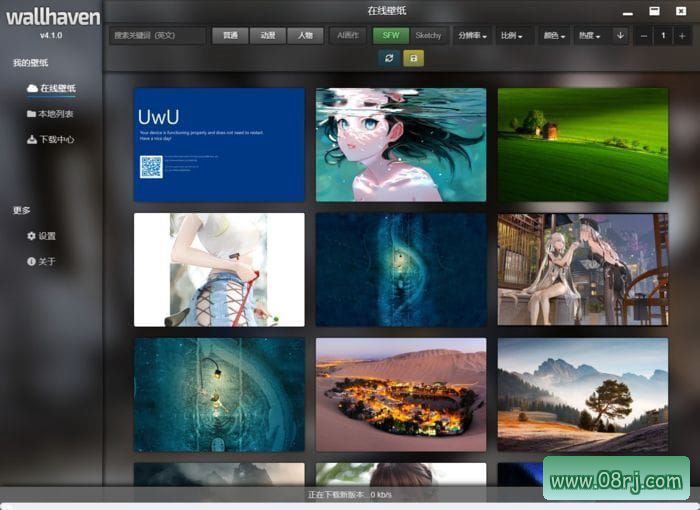Toggle the 人物 people category filter

(x=305, y=35)
